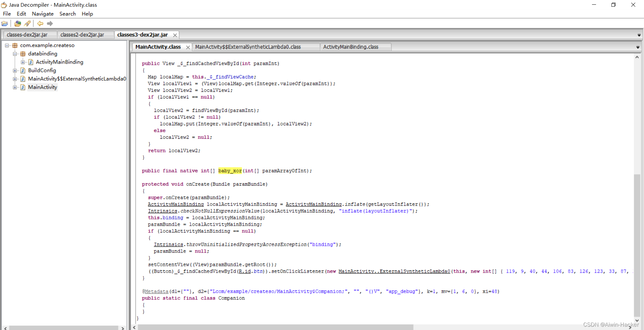Select MainActivity in the package tree
The width and height of the screenshot is (644, 330).
click(x=43, y=87)
